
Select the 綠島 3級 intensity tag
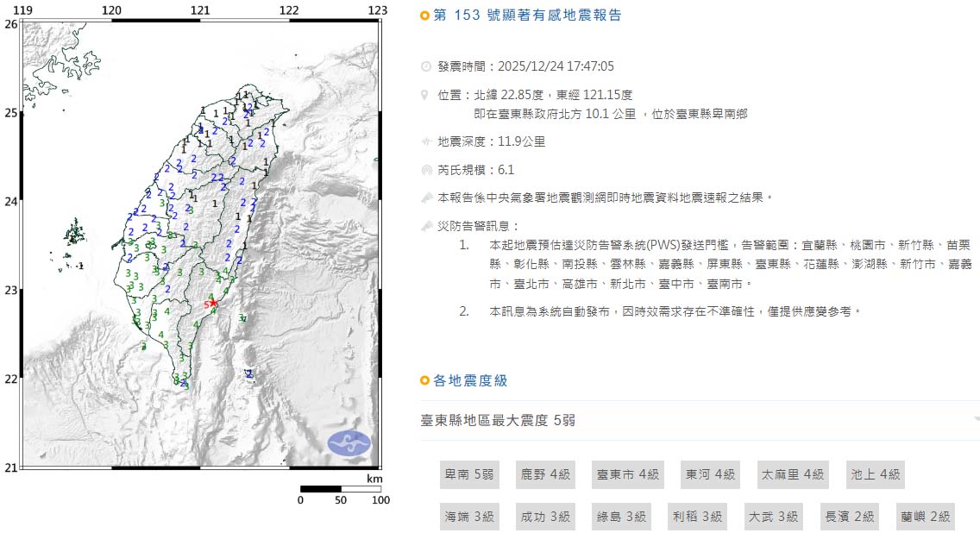pos(621,517)
